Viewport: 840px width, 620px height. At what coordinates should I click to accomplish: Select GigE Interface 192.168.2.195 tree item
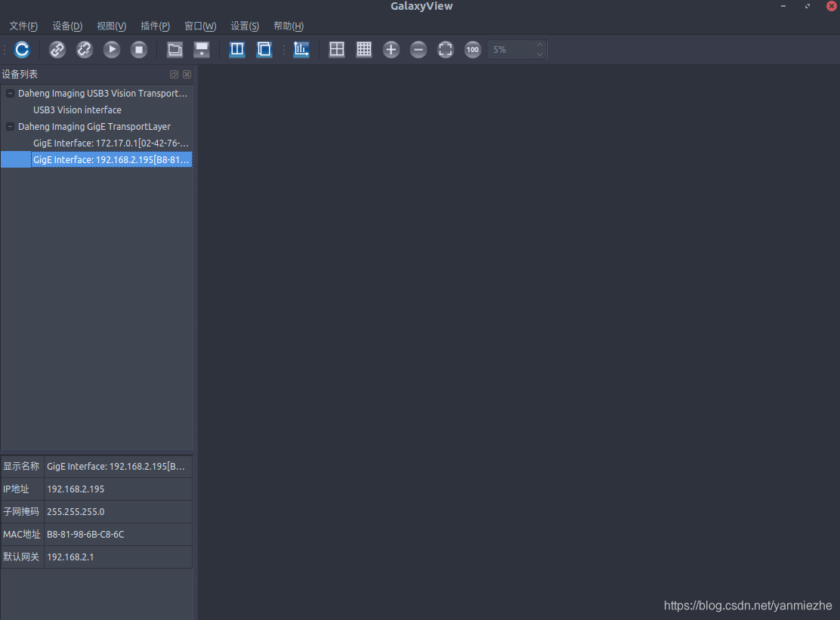tap(97, 159)
